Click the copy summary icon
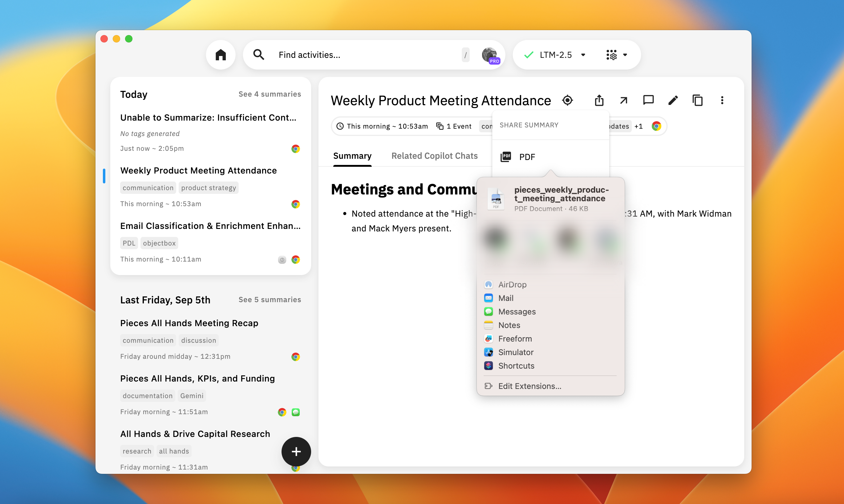The width and height of the screenshot is (844, 504). (697, 100)
